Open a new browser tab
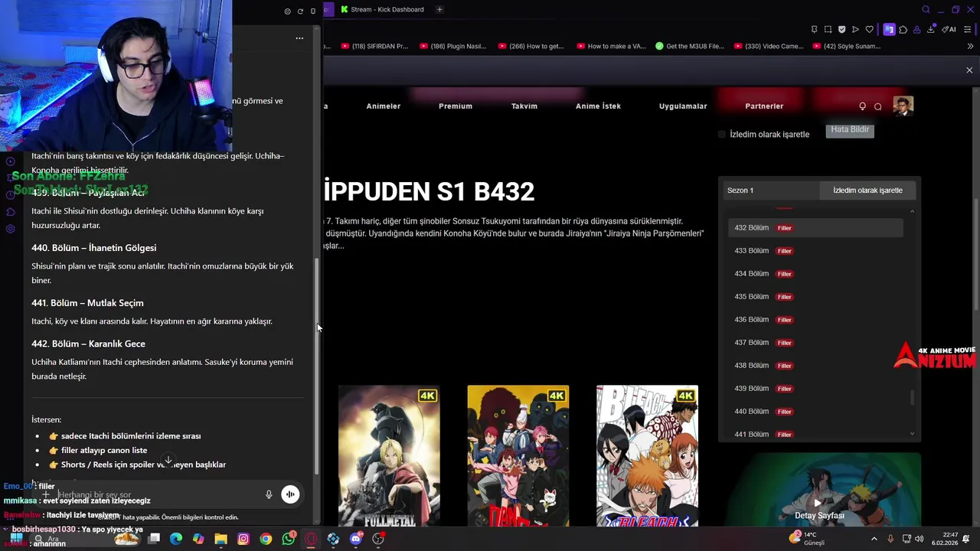Screen dimensions: 980x551 pos(439,9)
